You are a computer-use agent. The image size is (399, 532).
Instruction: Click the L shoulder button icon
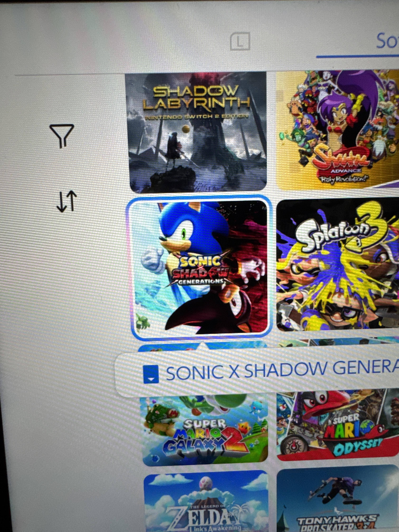coord(240,42)
